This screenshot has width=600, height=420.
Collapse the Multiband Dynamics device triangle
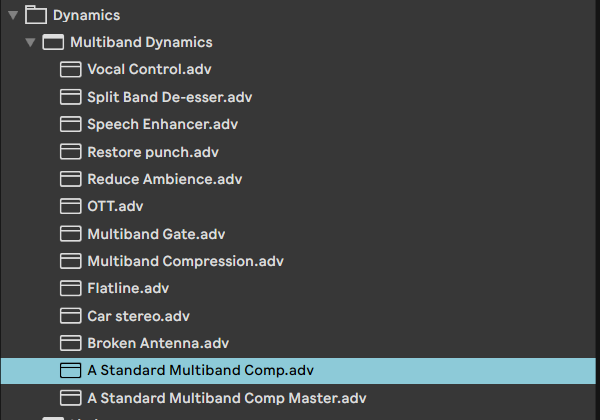point(31,43)
